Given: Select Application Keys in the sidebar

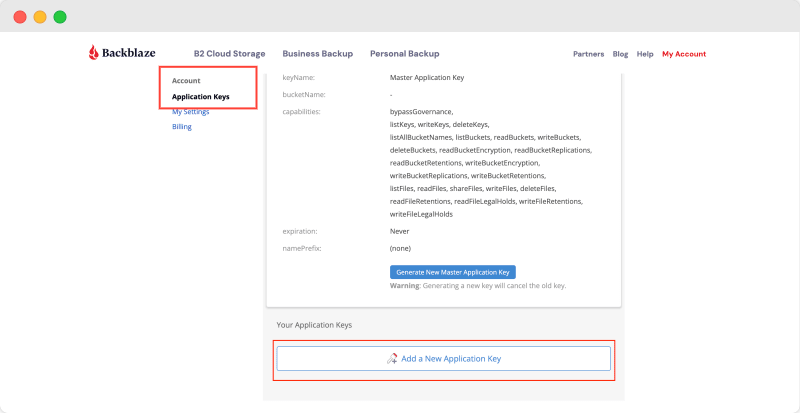Looking at the screenshot, I should (200, 97).
